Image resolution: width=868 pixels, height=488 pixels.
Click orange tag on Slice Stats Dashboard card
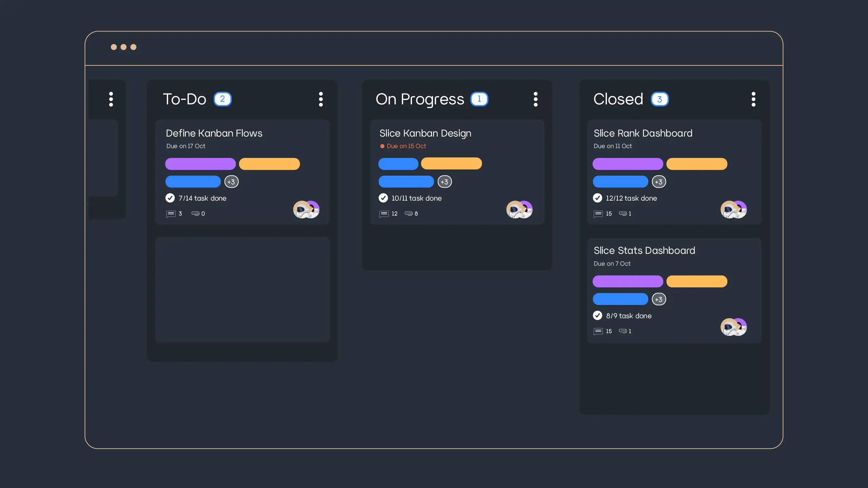pyautogui.click(x=697, y=281)
